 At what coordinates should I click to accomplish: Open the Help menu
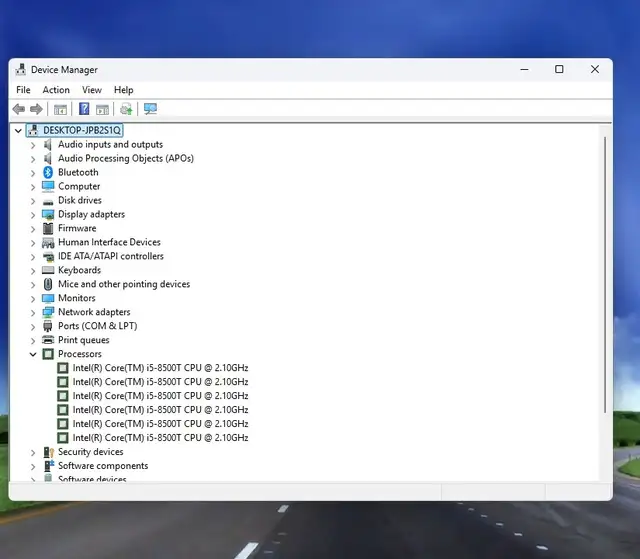point(124,90)
